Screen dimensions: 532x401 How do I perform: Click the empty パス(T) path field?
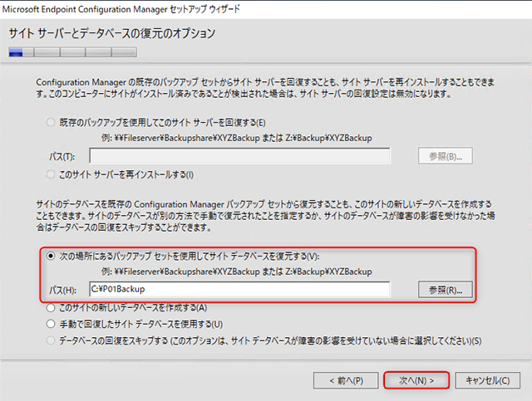coord(239,155)
